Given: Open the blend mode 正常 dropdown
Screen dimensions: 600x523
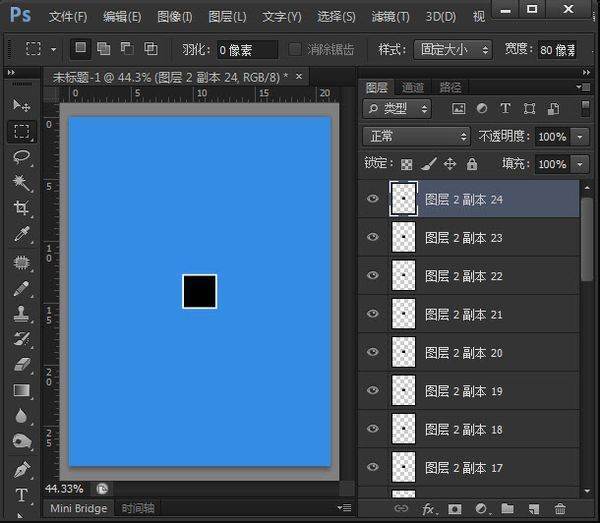Looking at the screenshot, I should point(417,136).
